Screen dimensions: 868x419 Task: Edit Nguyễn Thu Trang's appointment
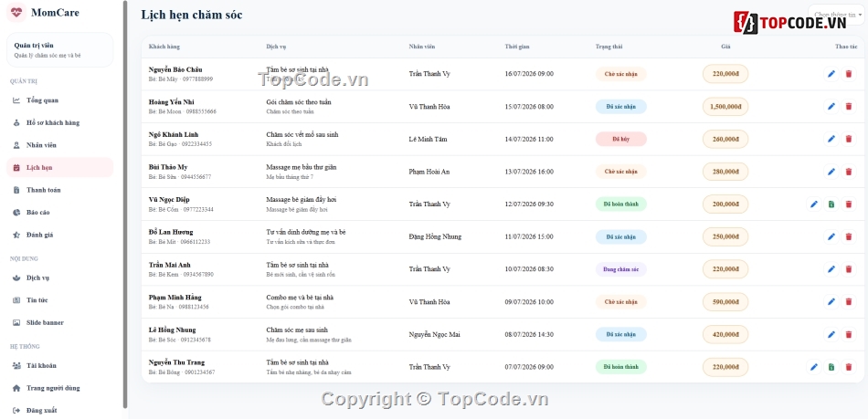click(x=814, y=367)
